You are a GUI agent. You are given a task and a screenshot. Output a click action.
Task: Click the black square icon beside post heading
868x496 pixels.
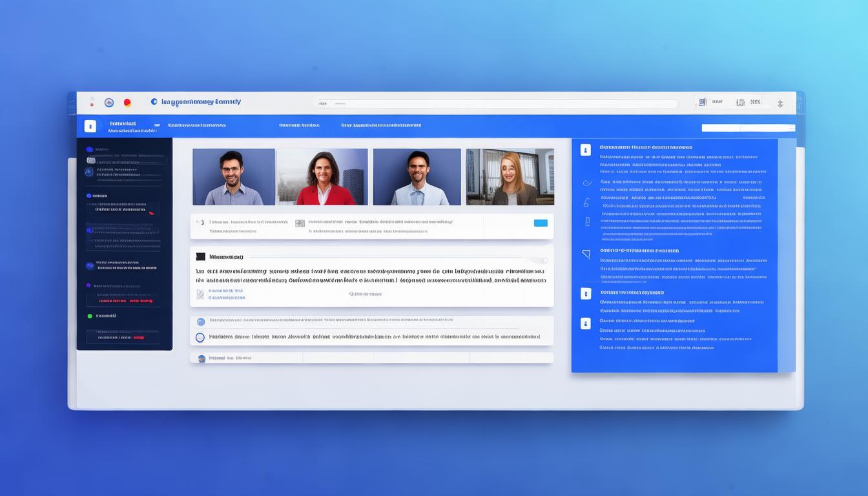(200, 257)
